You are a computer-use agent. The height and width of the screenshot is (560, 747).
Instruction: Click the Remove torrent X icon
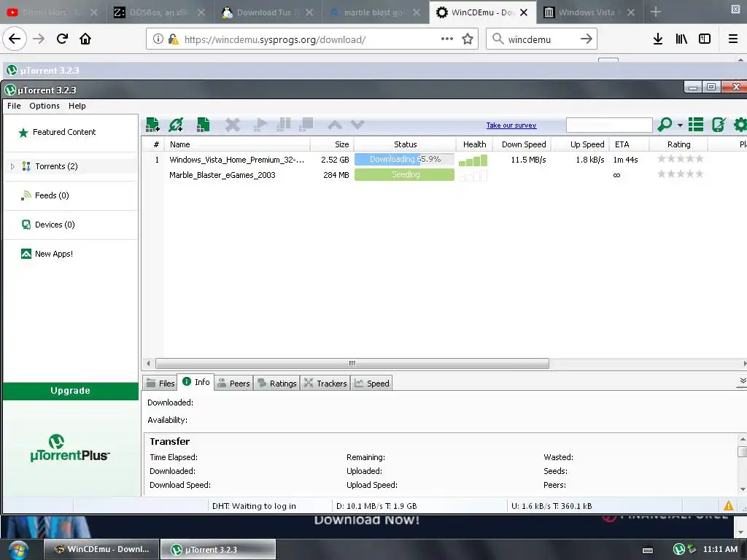click(x=233, y=125)
